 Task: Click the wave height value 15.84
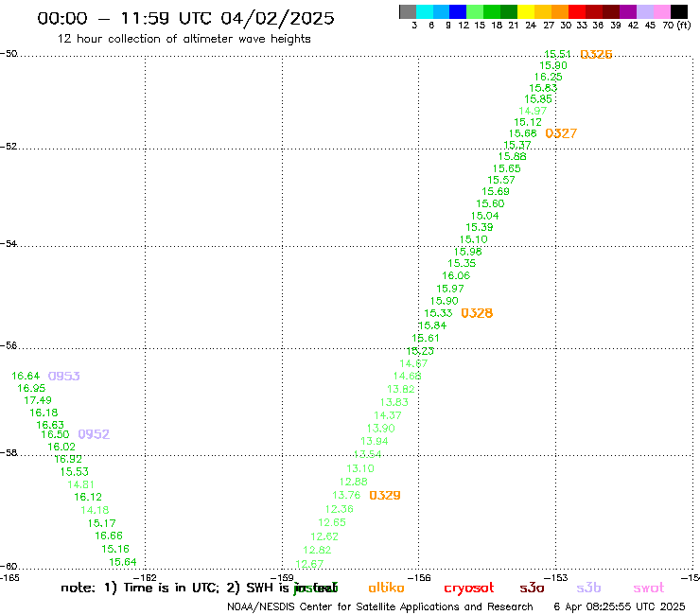432,325
